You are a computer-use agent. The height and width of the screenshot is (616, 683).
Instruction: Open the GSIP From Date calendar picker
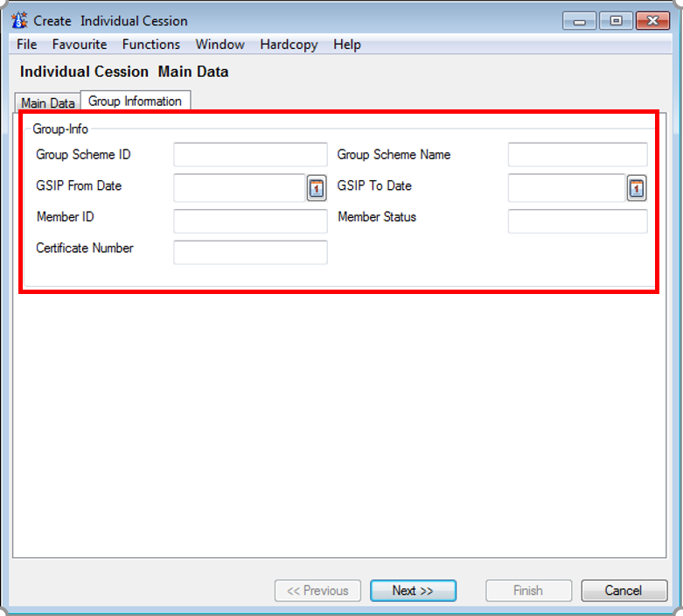click(317, 188)
